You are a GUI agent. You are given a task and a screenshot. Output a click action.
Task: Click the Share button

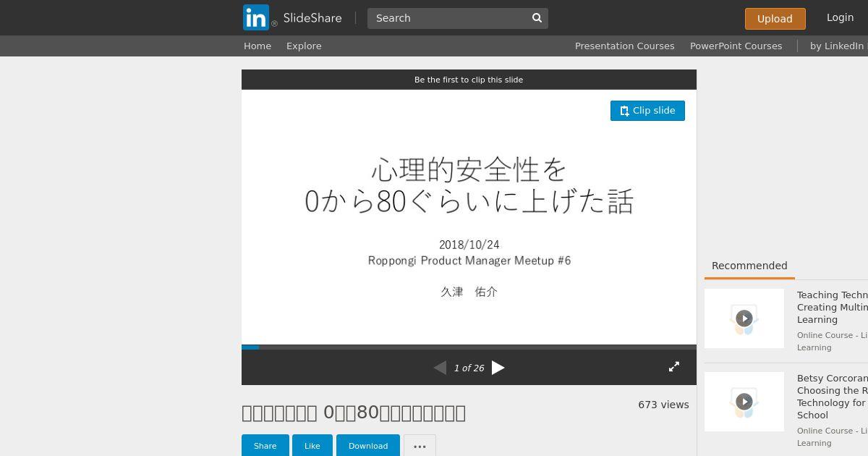[x=265, y=446]
